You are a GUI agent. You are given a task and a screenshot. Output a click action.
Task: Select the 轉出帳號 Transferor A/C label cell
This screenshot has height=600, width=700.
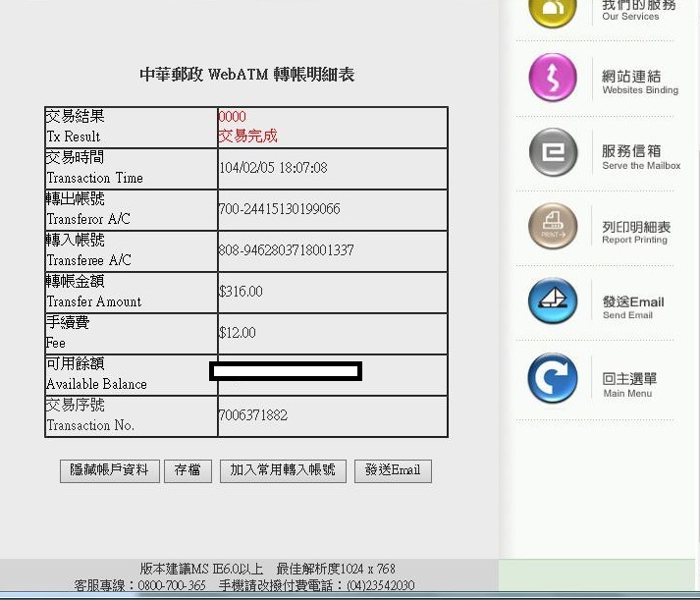click(132, 210)
